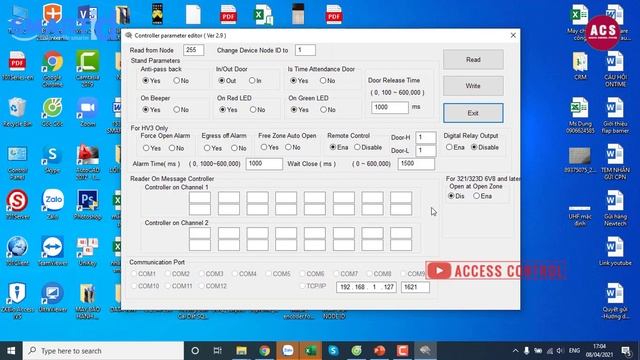Click the ENG language indicator
The height and width of the screenshot is (360, 640).
point(574,351)
